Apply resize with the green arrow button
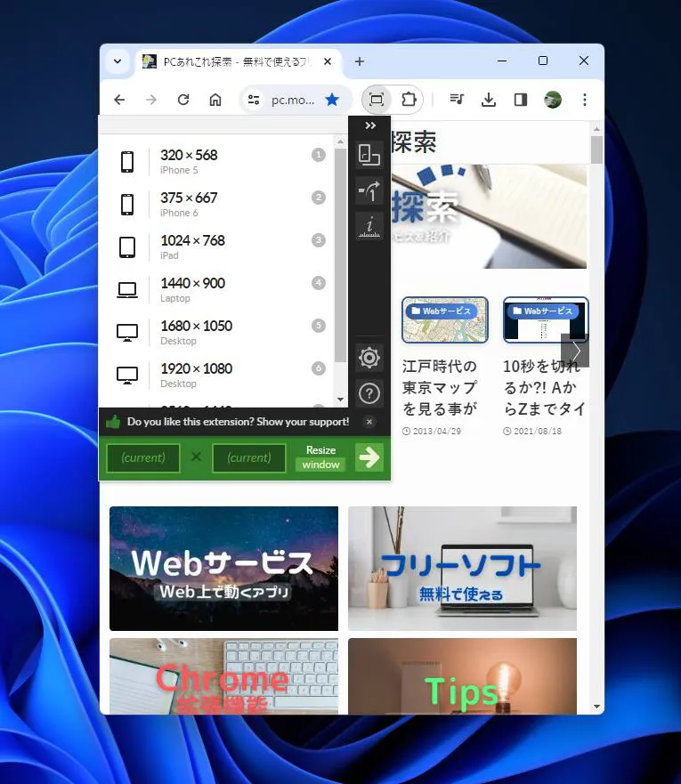 pyautogui.click(x=369, y=457)
